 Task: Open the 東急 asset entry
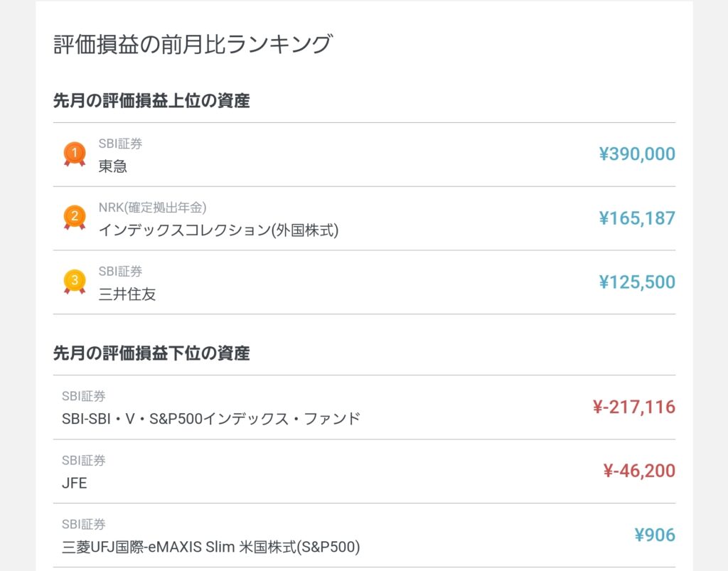(x=113, y=166)
